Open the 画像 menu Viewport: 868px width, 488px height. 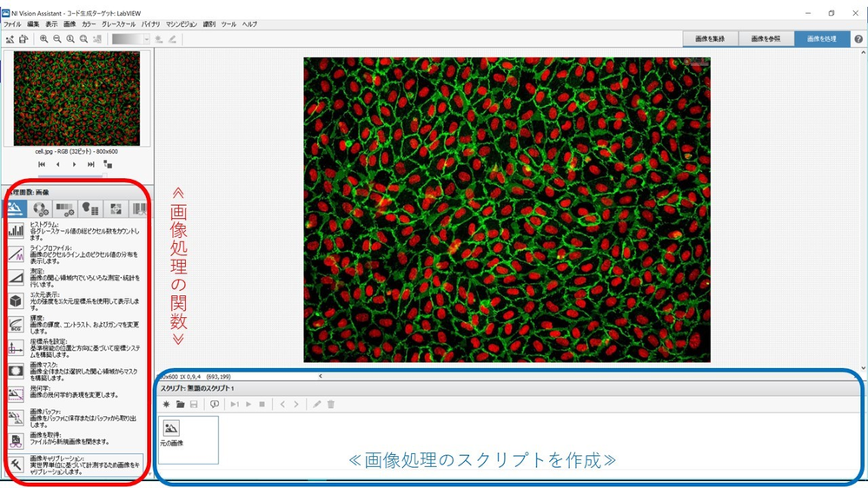(x=70, y=24)
